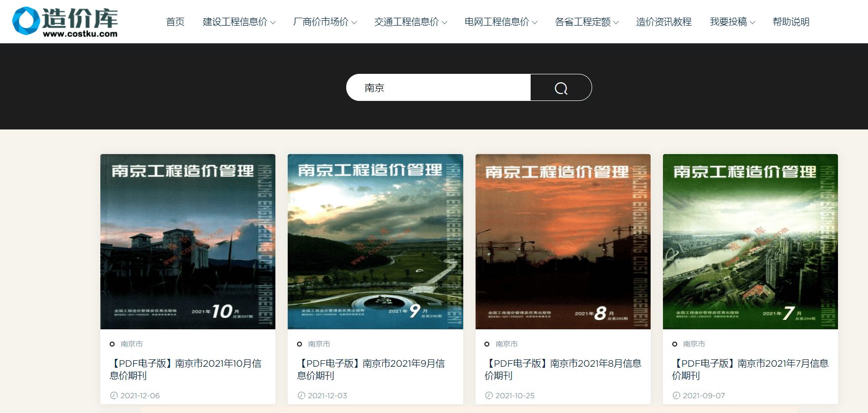
Task: Expand the 厂商价市场价 dropdown menu
Action: 325,22
